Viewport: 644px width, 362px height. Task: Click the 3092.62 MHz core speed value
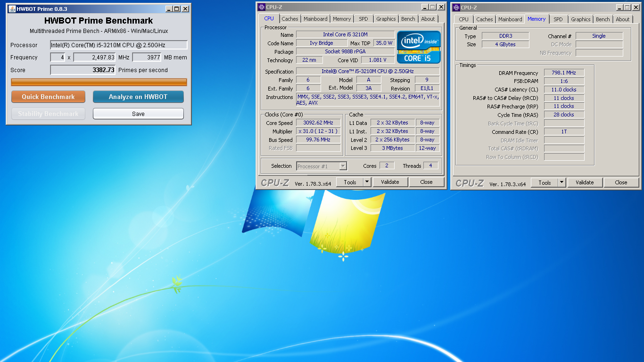click(x=318, y=123)
